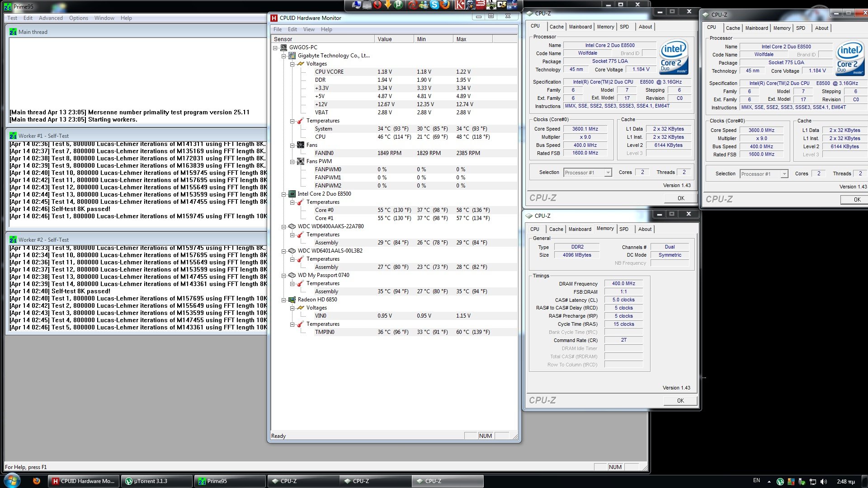The width and height of the screenshot is (868, 488).
Task: Open the uTorrent shortcut in the top dock
Action: tap(398, 5)
